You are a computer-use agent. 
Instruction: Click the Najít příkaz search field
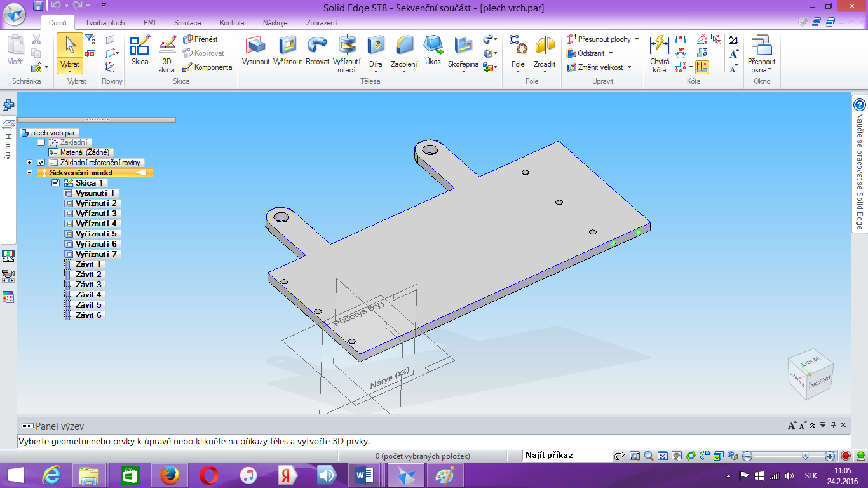[566, 456]
